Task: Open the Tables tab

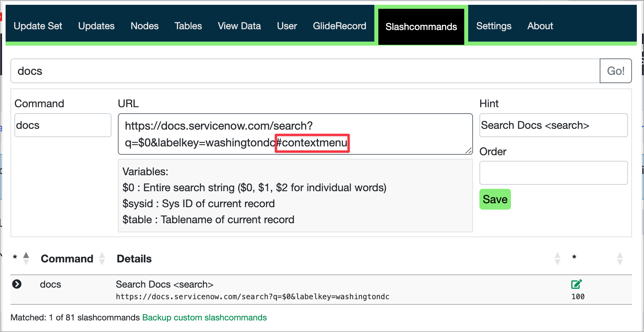Action: pyautogui.click(x=188, y=26)
